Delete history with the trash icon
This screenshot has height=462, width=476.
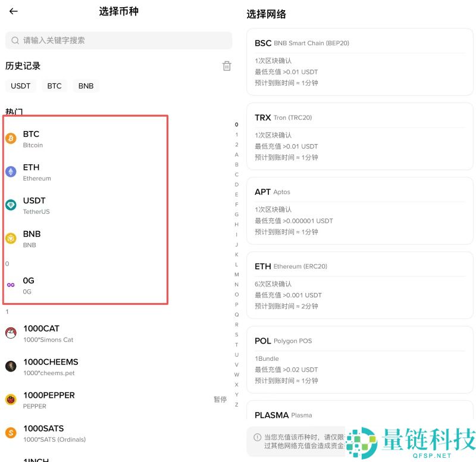[227, 66]
